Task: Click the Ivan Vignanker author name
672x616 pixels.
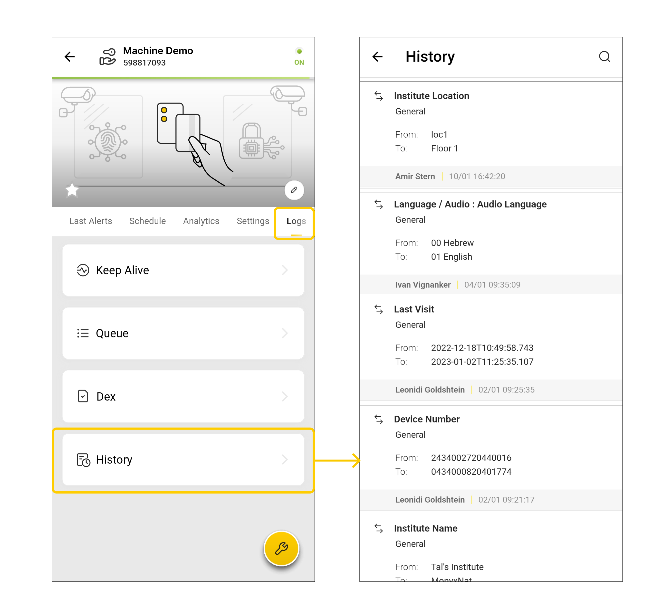Action: [x=422, y=285]
